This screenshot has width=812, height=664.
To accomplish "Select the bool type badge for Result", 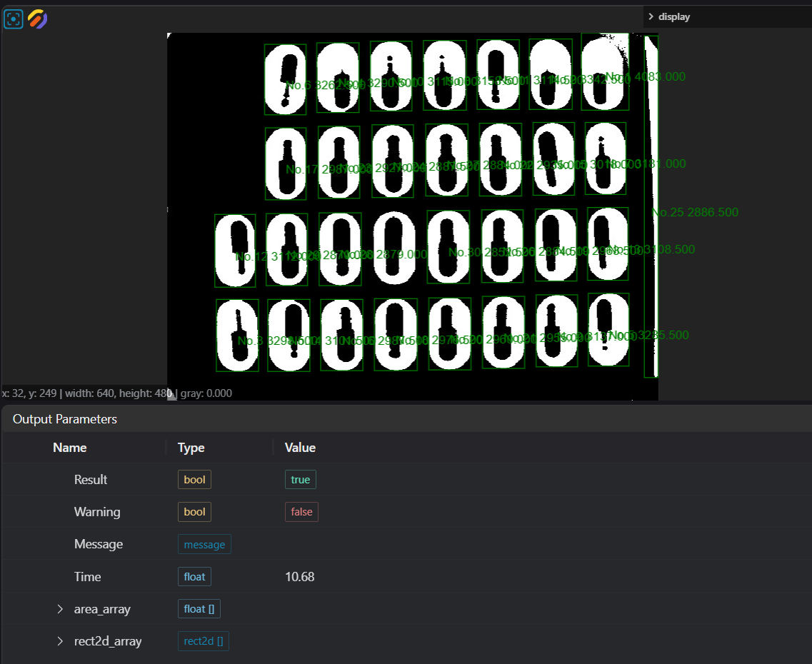I will coord(194,480).
